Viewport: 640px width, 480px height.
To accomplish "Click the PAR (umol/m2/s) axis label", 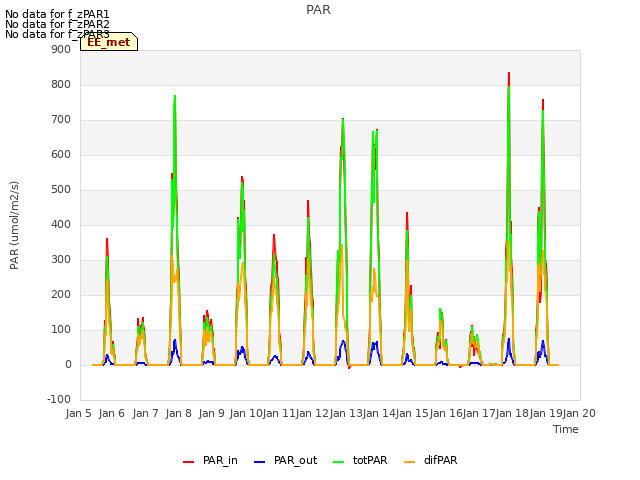I will (14, 225).
